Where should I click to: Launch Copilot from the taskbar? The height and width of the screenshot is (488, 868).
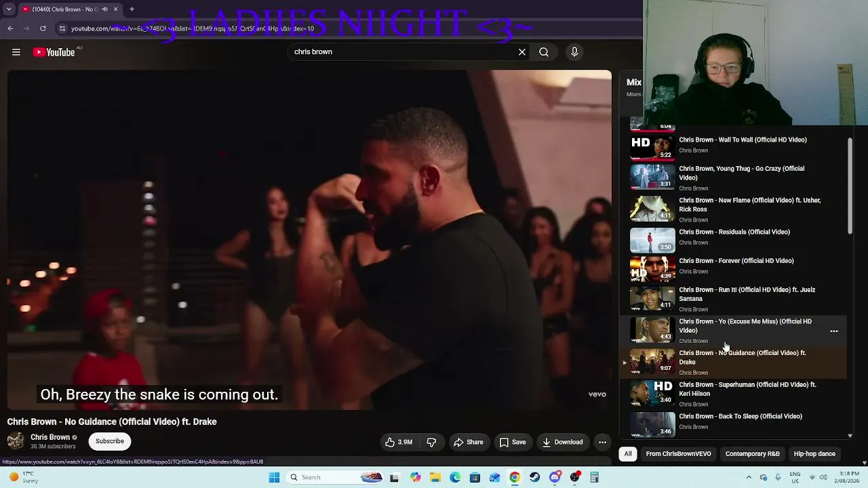(x=415, y=478)
